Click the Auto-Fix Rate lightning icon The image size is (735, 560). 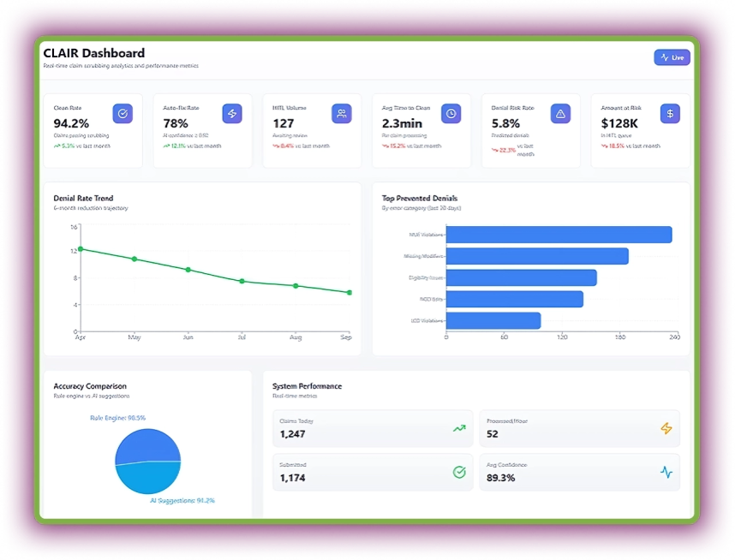230,113
